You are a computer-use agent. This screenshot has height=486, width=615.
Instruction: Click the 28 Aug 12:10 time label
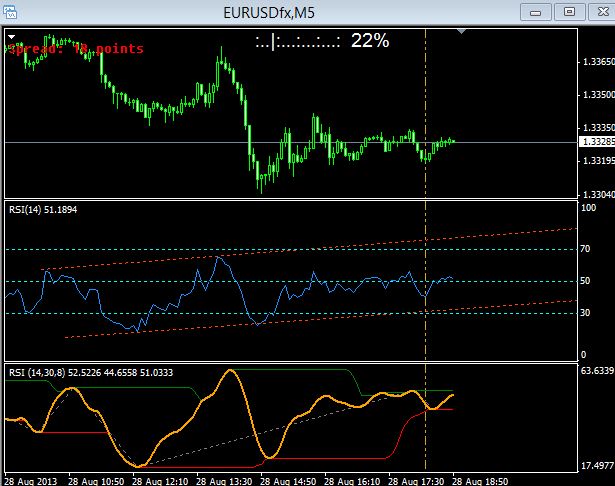point(160,481)
